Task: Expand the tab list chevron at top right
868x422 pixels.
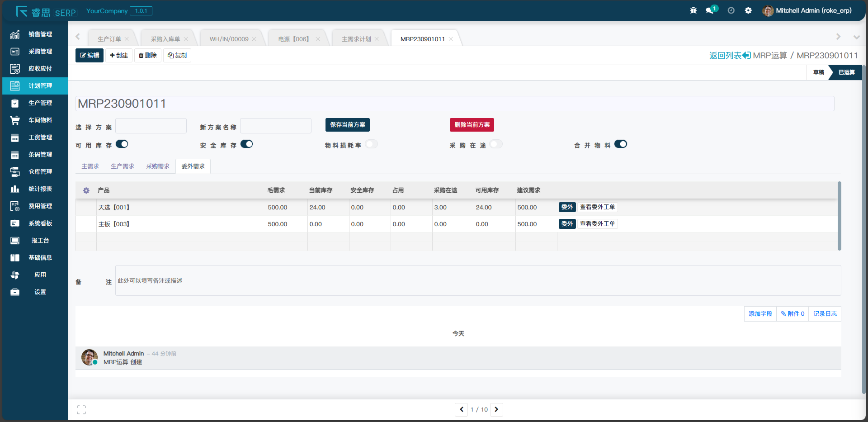Action: (x=856, y=37)
